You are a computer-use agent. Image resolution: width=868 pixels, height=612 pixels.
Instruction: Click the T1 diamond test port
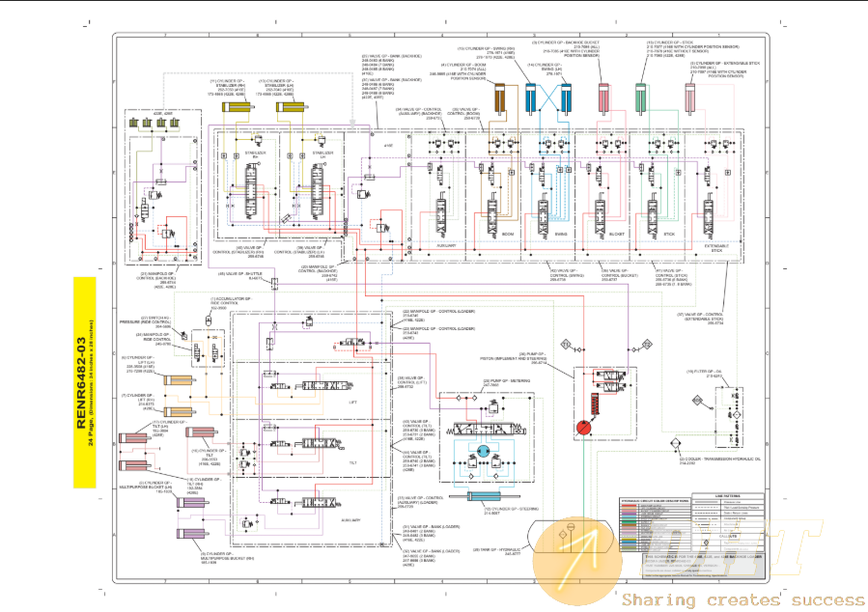tap(566, 345)
